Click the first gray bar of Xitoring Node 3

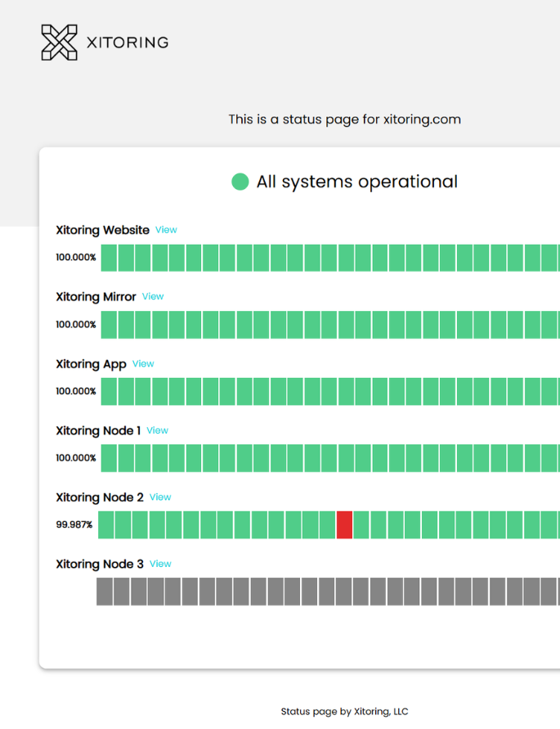(105, 592)
